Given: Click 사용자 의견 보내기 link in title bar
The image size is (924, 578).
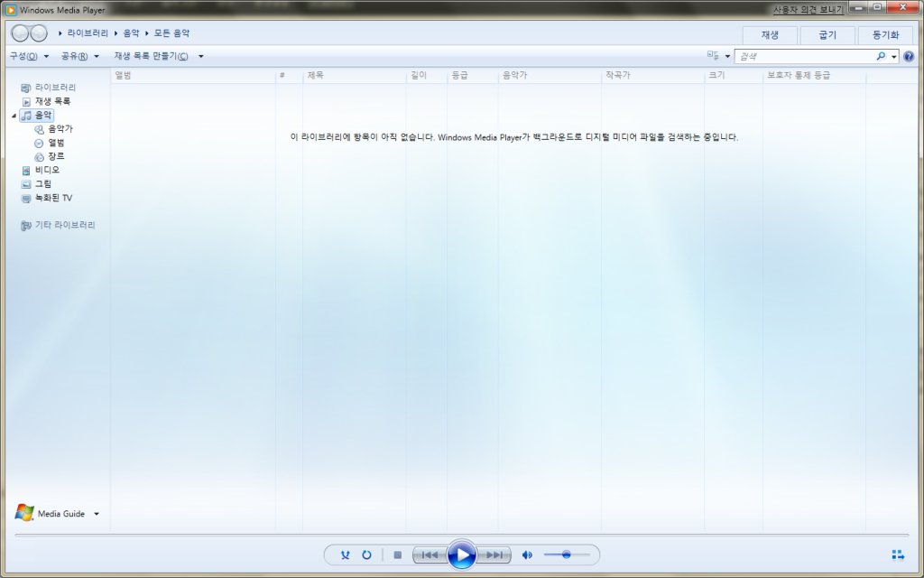Looking at the screenshot, I should point(808,10).
